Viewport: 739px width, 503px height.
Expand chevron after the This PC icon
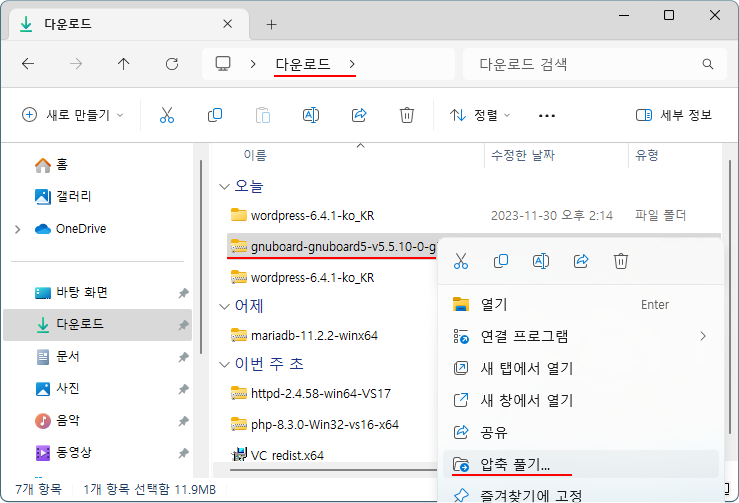253,64
